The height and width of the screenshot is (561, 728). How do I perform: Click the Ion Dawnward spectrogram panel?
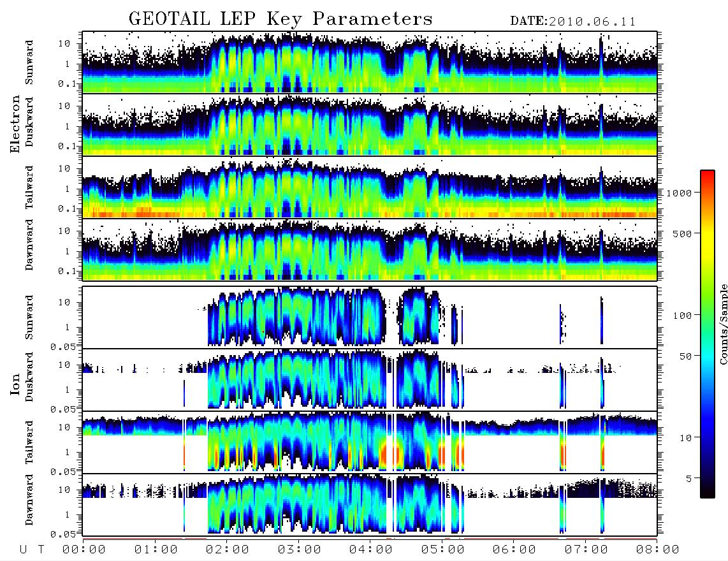[x=370, y=506]
